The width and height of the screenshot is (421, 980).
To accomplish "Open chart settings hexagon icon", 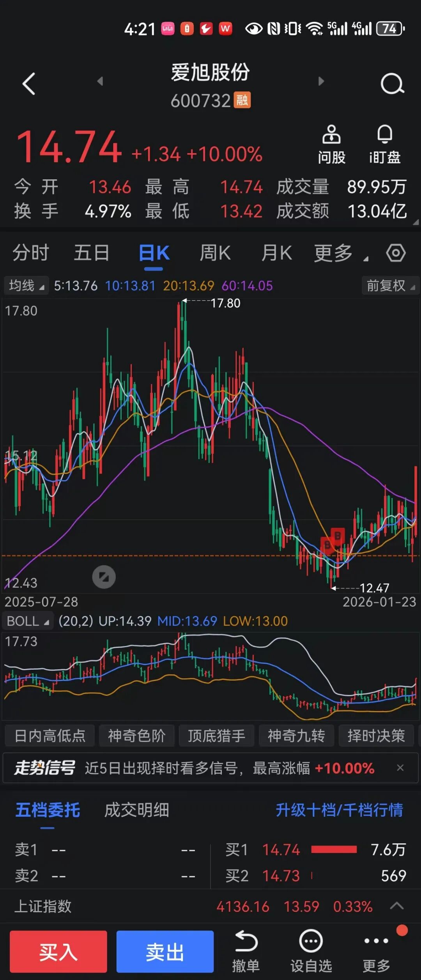I will [x=396, y=253].
